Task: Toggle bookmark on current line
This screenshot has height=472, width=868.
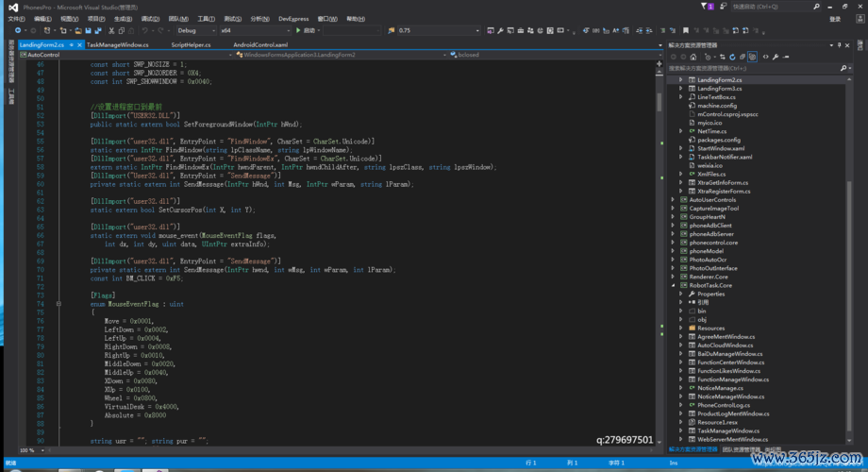Action: pos(685,30)
